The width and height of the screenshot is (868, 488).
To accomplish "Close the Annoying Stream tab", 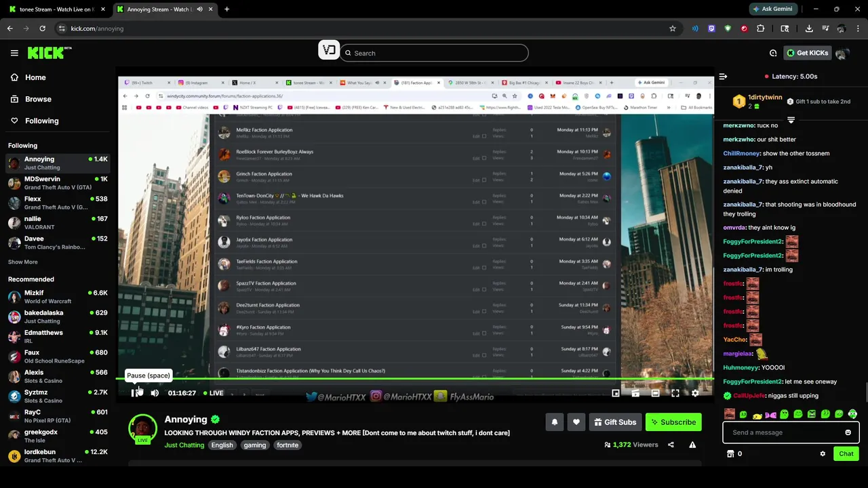I will 211,9.
